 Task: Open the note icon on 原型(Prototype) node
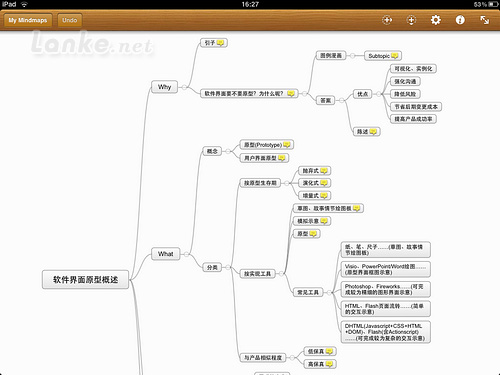coord(287,145)
